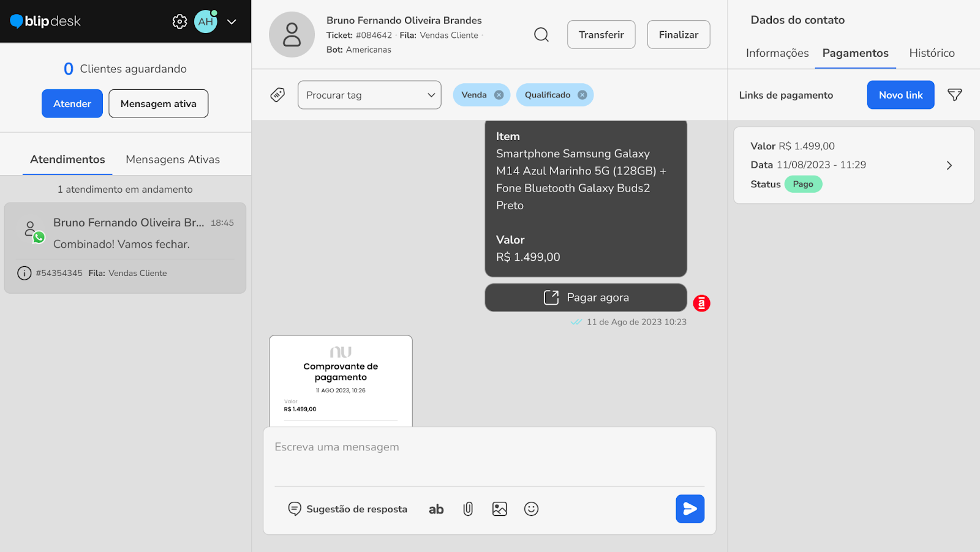Open the emoji picker
The height and width of the screenshot is (552, 980).
(x=531, y=509)
